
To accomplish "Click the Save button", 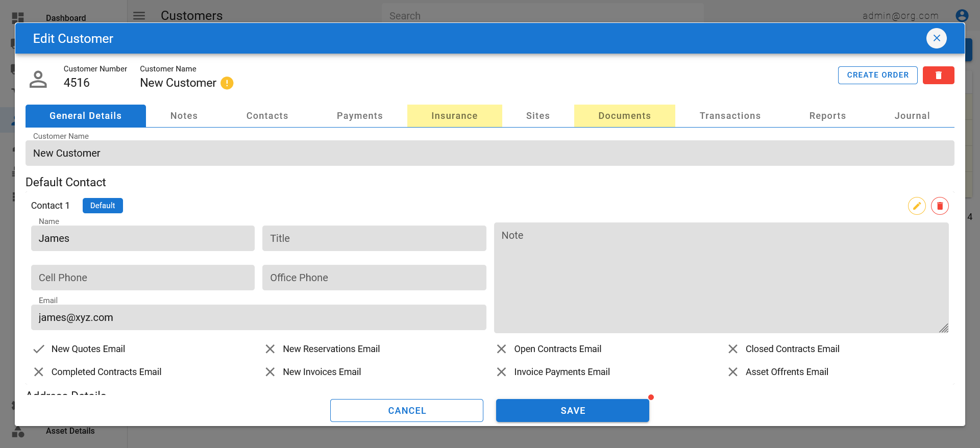I will [x=572, y=411].
